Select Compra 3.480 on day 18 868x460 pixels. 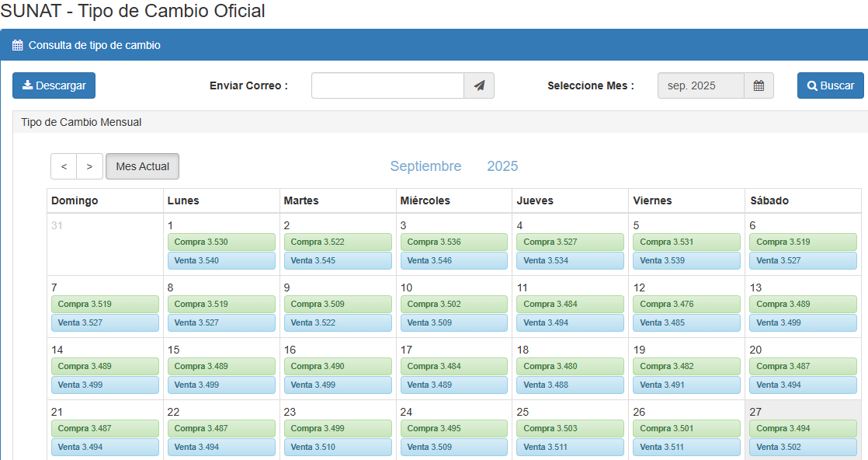pos(570,366)
